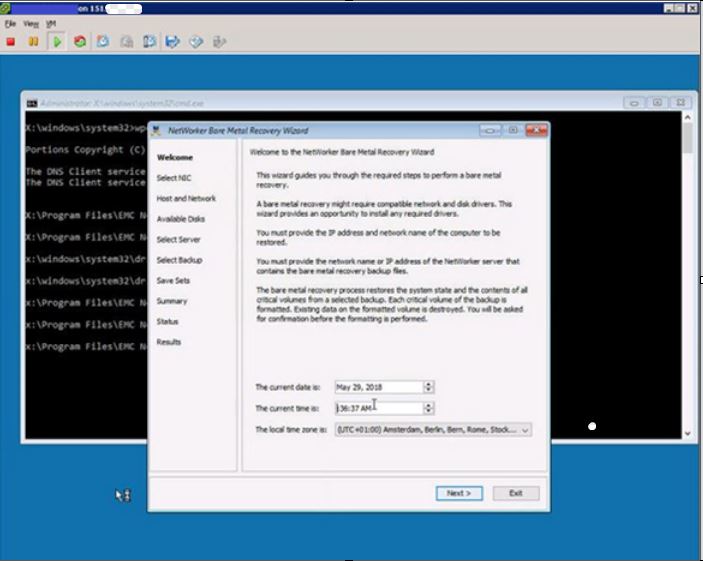
Task: Click the stepper arrows beside current date
Action: 428,387
